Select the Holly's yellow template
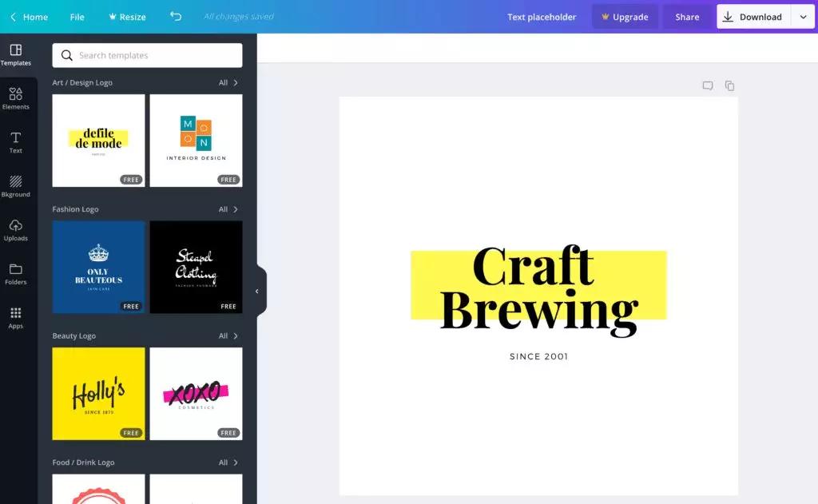This screenshot has height=504, width=818. pyautogui.click(x=98, y=394)
